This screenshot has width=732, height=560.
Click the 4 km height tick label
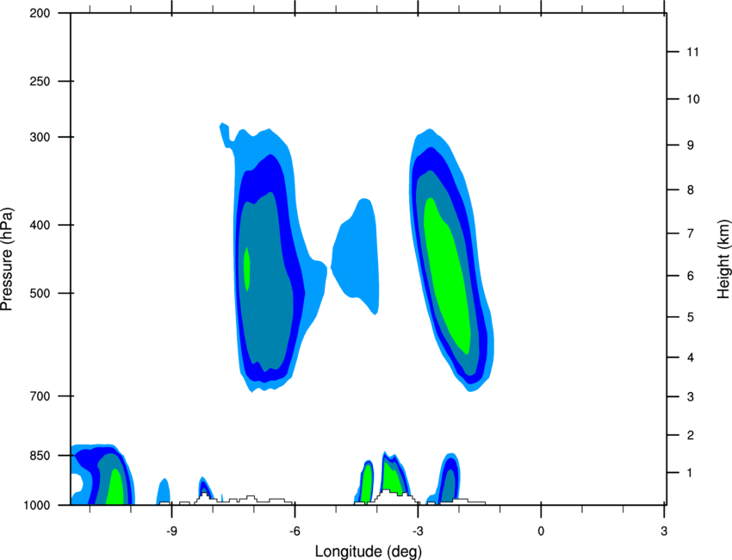pos(691,358)
